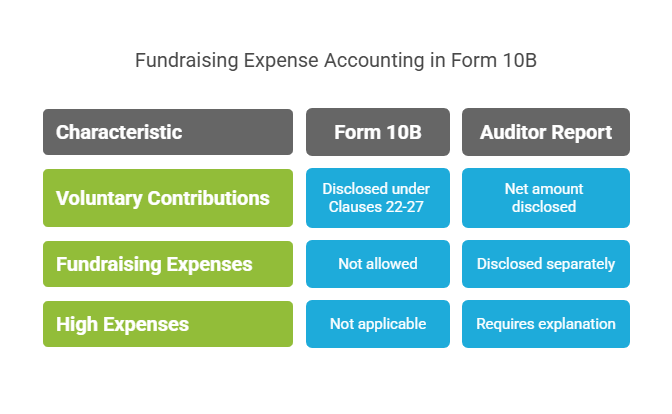The width and height of the screenshot is (672, 414).
Task: Choose Auditor Report value for Voluntary Contributions
Action: pos(546,198)
